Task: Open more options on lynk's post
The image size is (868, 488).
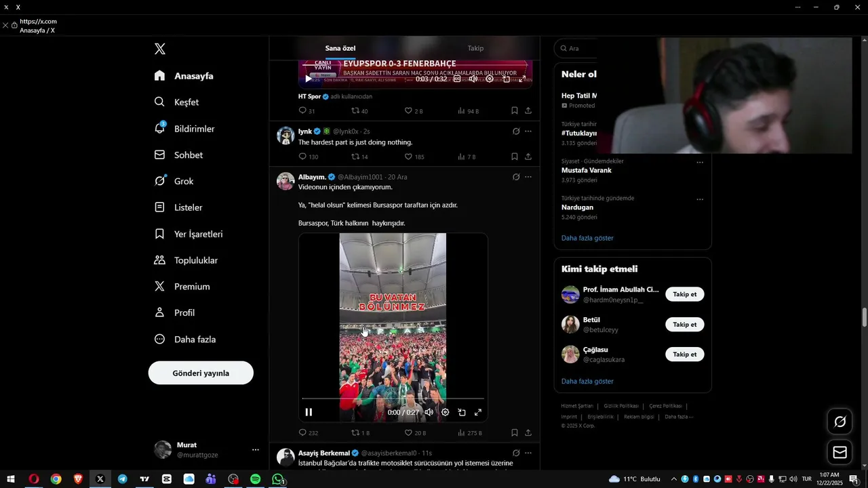Action: [x=528, y=131]
